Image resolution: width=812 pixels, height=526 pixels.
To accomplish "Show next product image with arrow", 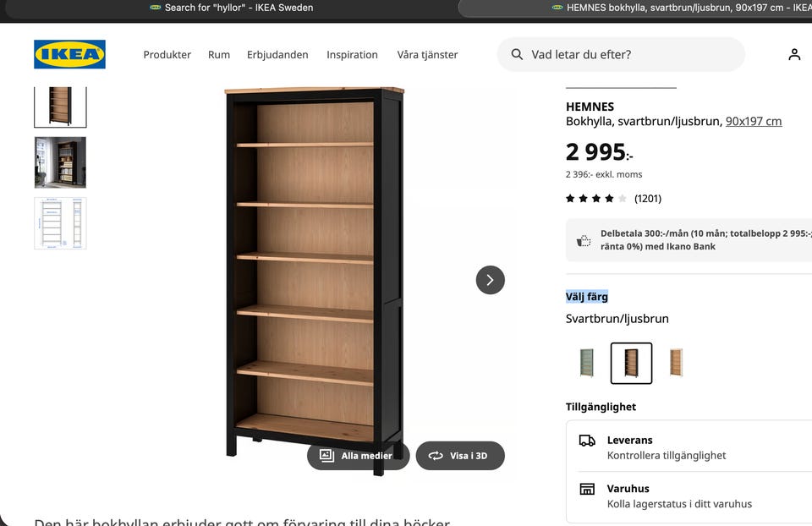I will click(x=490, y=280).
